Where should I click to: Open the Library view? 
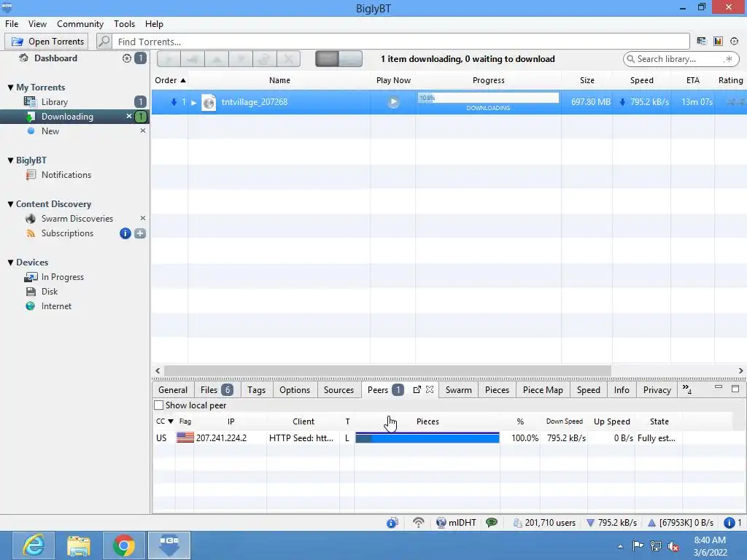click(x=54, y=102)
